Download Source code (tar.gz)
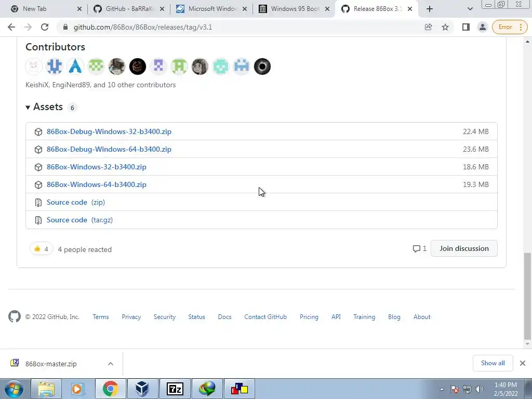This screenshot has width=532, height=399. [79, 220]
